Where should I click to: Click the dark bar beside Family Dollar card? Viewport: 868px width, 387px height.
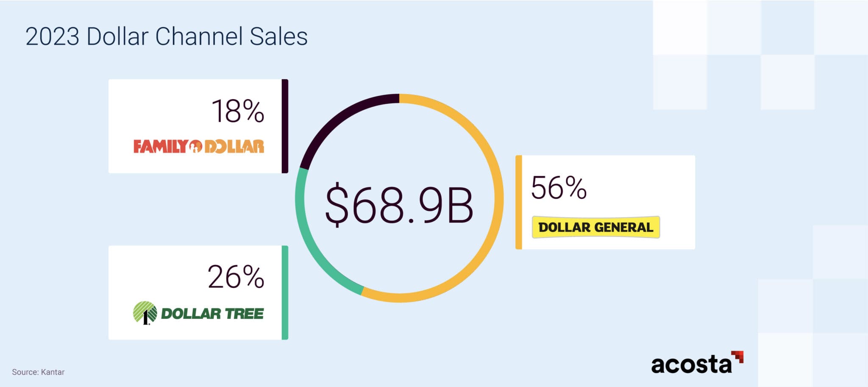285,126
